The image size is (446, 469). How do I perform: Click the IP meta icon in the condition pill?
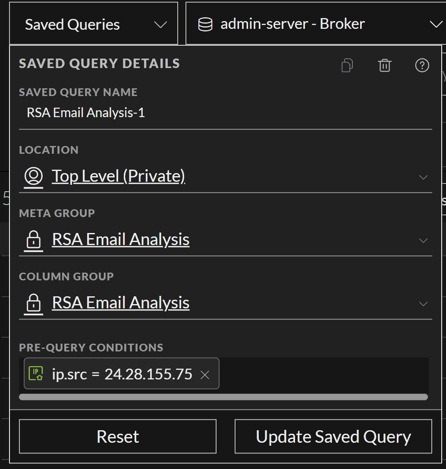(36, 373)
